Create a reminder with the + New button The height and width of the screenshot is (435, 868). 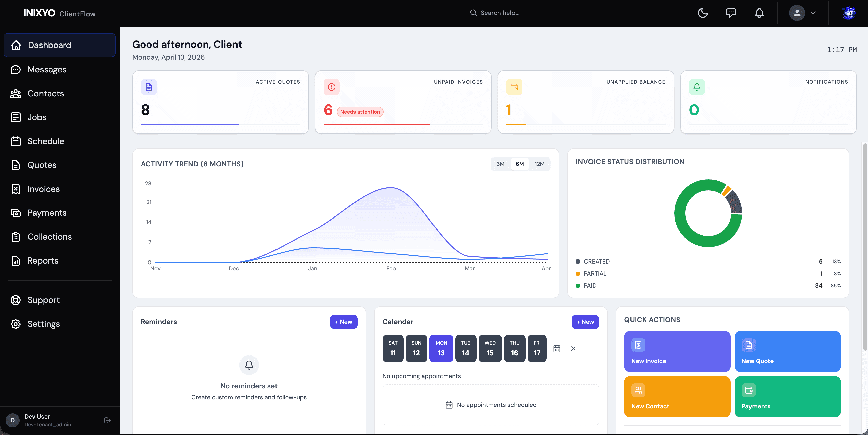coord(343,322)
